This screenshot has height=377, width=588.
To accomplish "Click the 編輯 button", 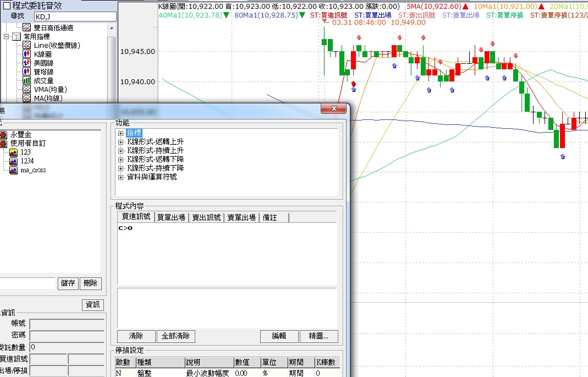I will pyautogui.click(x=279, y=336).
